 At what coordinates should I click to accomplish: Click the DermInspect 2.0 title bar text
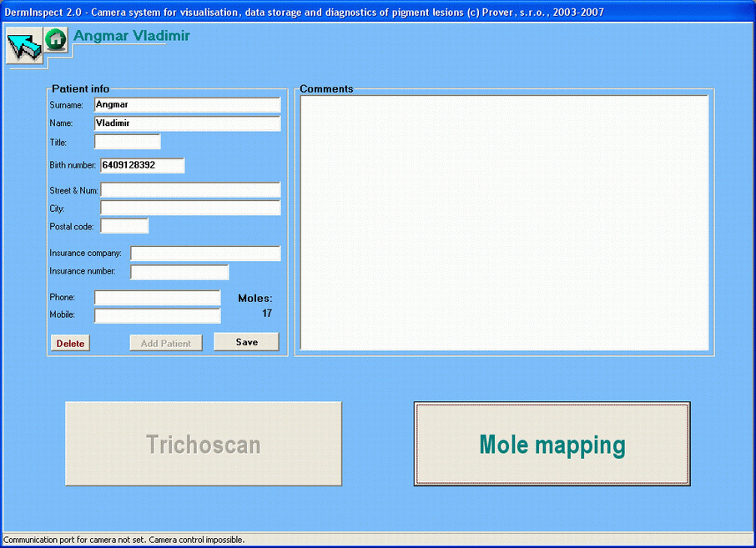(304, 12)
